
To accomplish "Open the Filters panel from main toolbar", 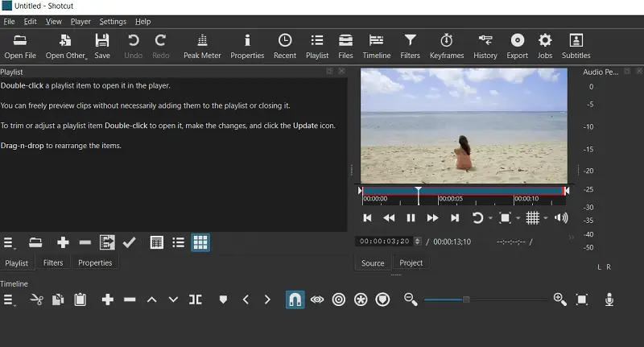I will click(410, 47).
